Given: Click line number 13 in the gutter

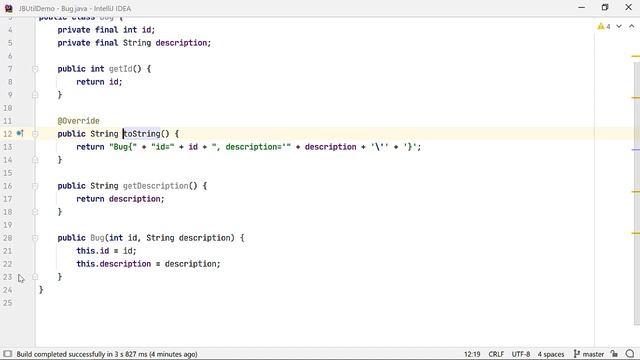Looking at the screenshot, I should [x=8, y=147].
